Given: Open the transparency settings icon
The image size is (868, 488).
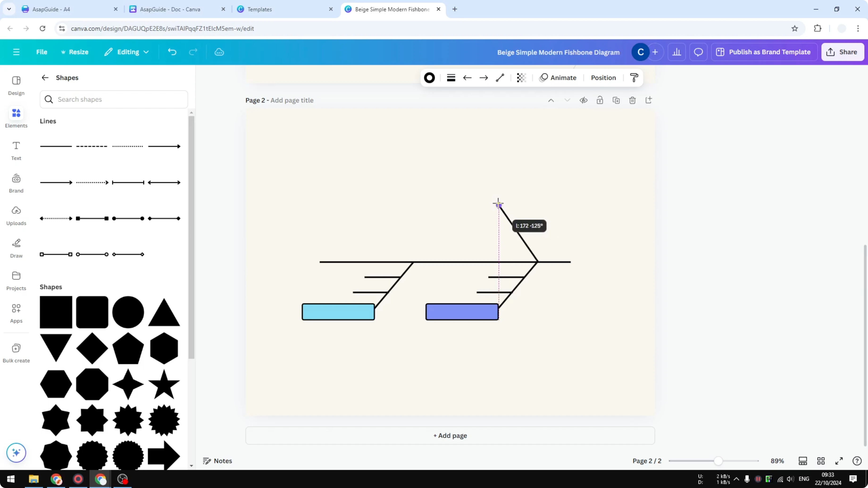Looking at the screenshot, I should click(521, 78).
